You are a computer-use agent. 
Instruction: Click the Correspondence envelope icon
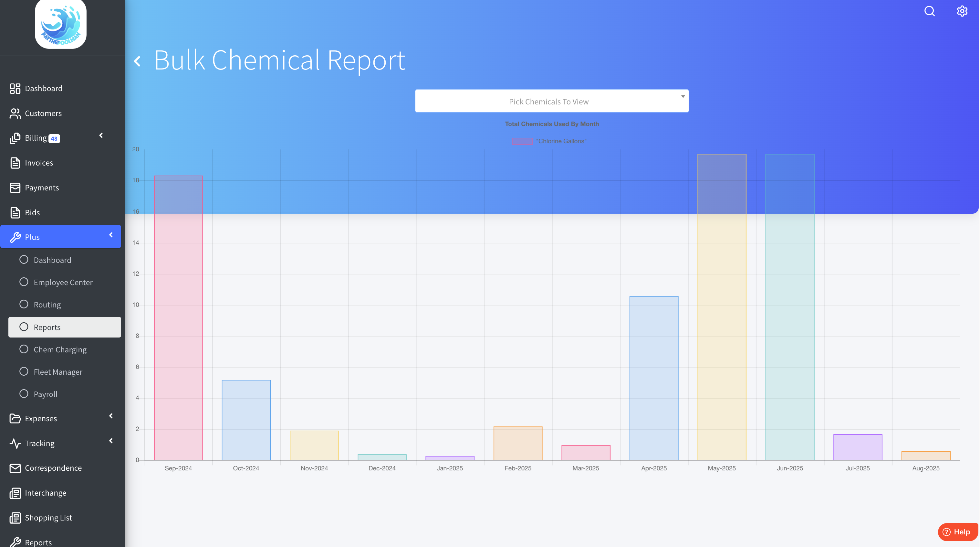[15, 468]
